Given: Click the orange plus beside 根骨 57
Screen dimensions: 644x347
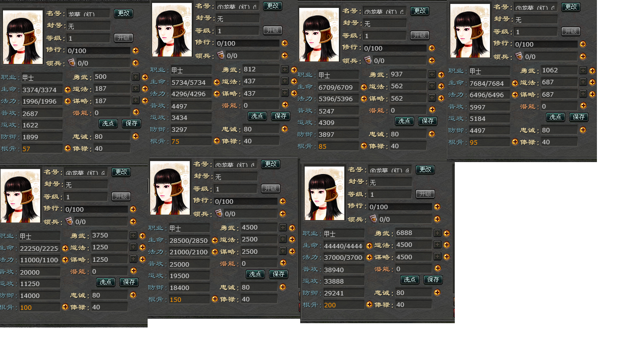Looking at the screenshot, I should click(68, 148).
